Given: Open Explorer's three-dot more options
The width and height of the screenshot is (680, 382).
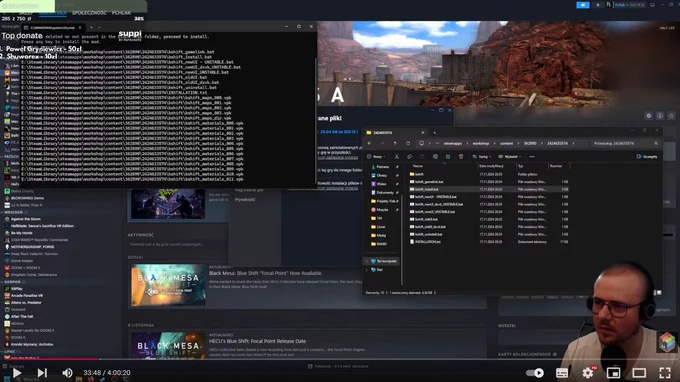Looking at the screenshot, I should point(532,157).
